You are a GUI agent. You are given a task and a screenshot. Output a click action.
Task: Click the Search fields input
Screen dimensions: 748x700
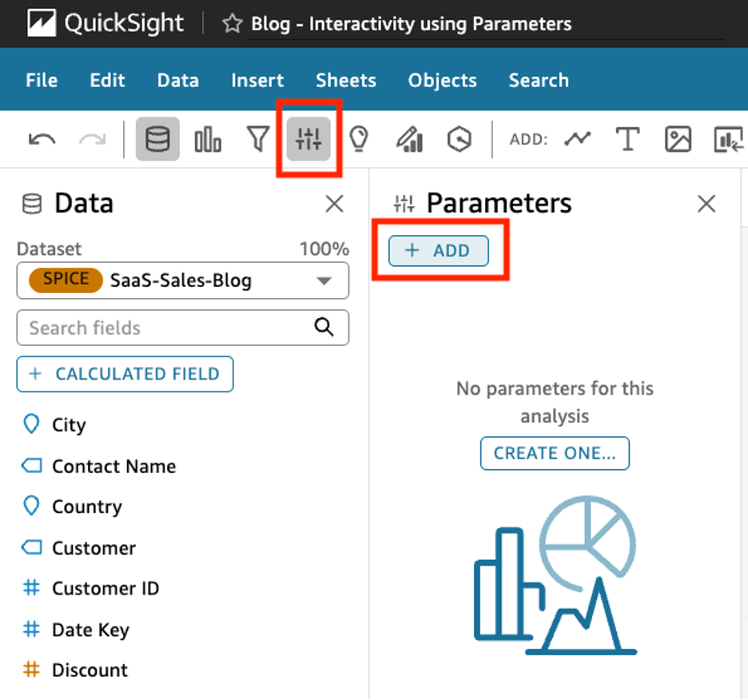[x=183, y=328]
